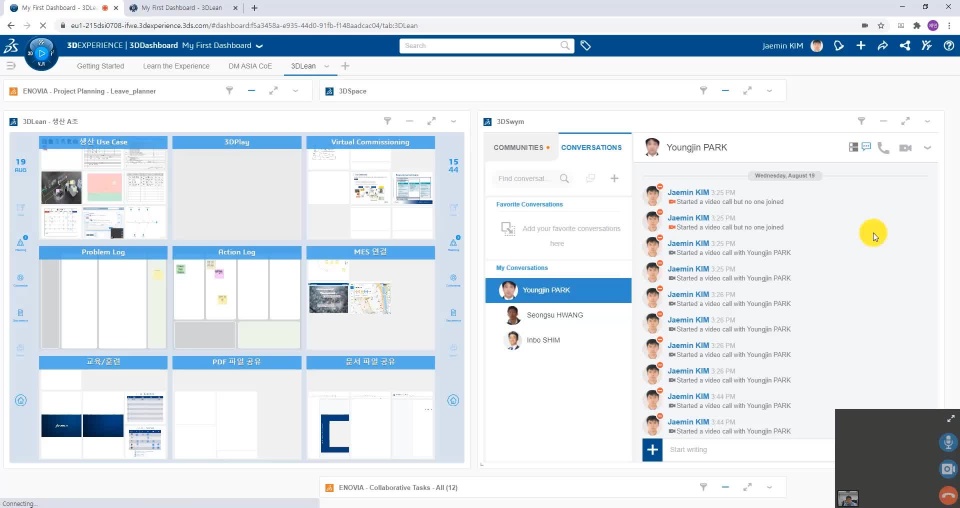This screenshot has width=960, height=508.
Task: Open the network share icon in top bar
Action: click(905, 46)
